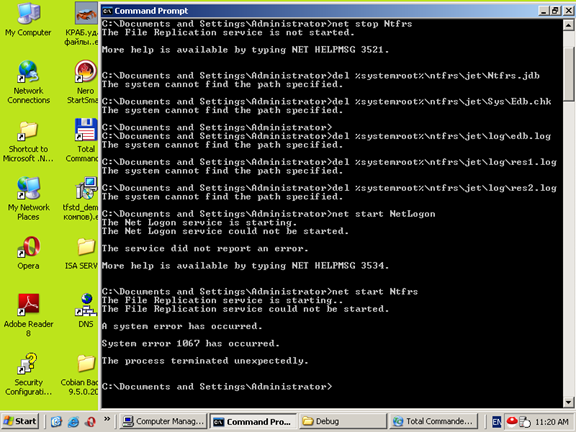
Task: Click 'net start NetLogon' command line
Action: pyautogui.click(x=269, y=214)
